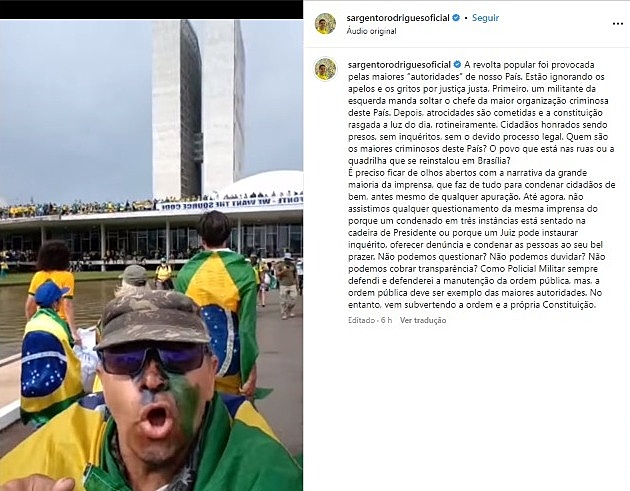This screenshot has width=630, height=491.
Task: Click the 6 h post timestamp
Action: 387,320
